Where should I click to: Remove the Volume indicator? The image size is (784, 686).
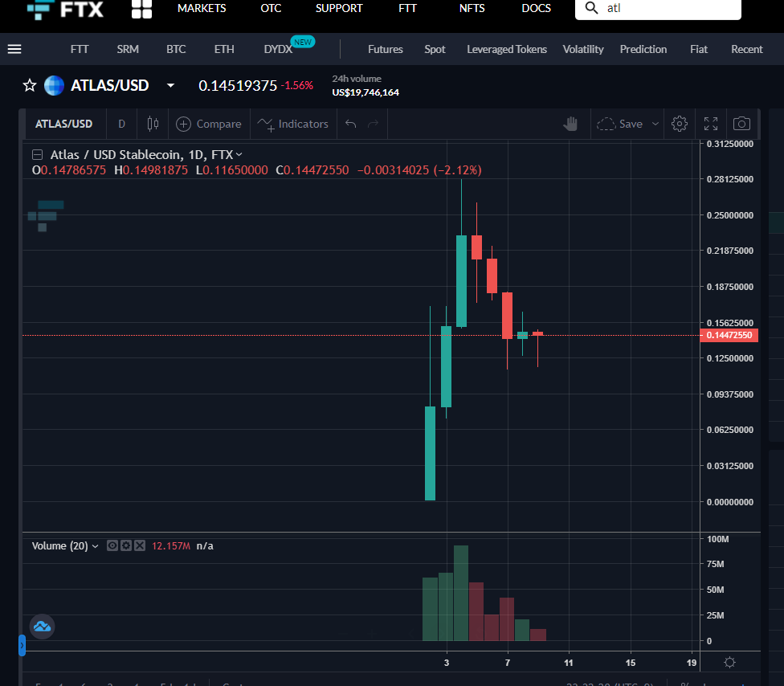click(140, 545)
